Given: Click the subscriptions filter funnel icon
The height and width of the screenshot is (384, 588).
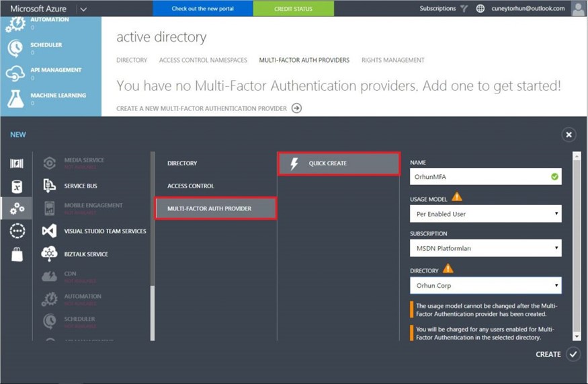Looking at the screenshot, I should [x=464, y=9].
